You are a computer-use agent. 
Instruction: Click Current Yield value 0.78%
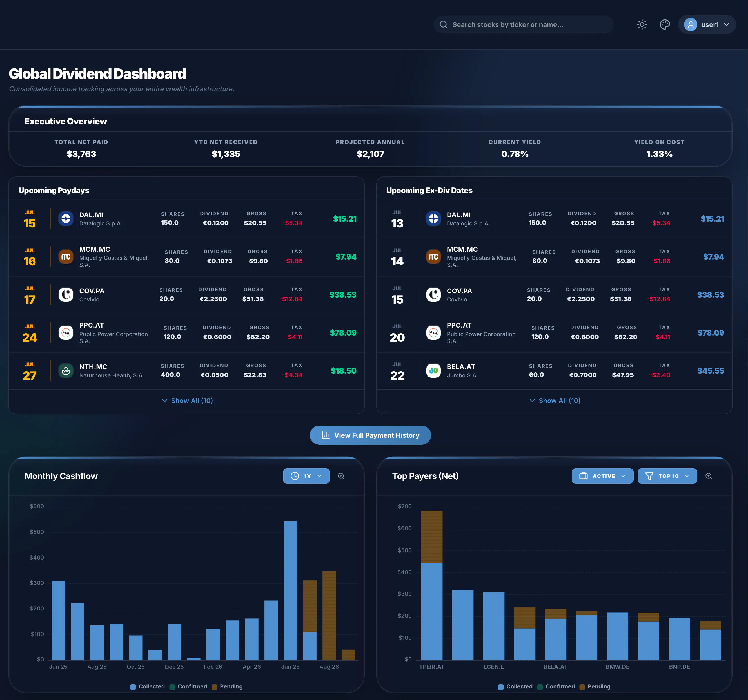515,154
